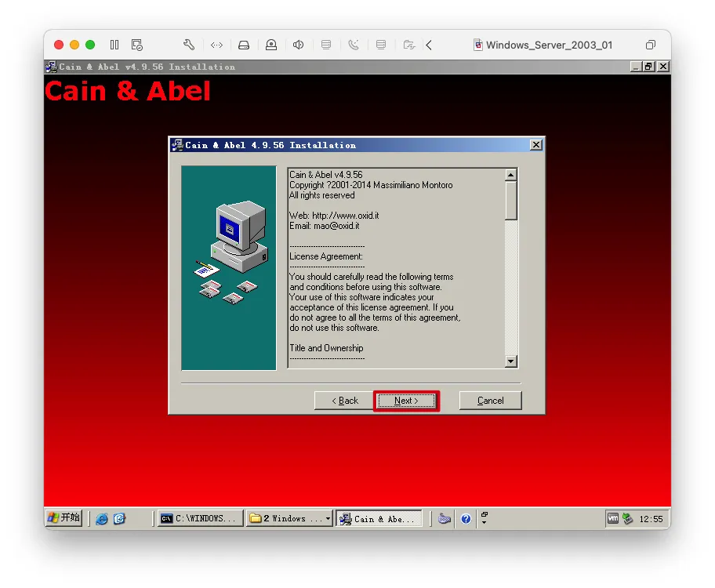This screenshot has height=588, width=715.
Task: Switch to C:\WINDOWS taskbar item
Action: pos(200,519)
